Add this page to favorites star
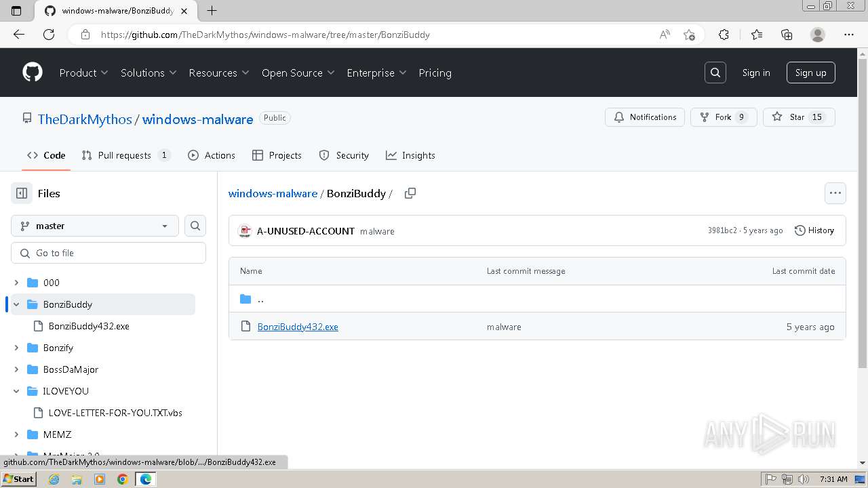This screenshot has height=488, width=868. (689, 35)
